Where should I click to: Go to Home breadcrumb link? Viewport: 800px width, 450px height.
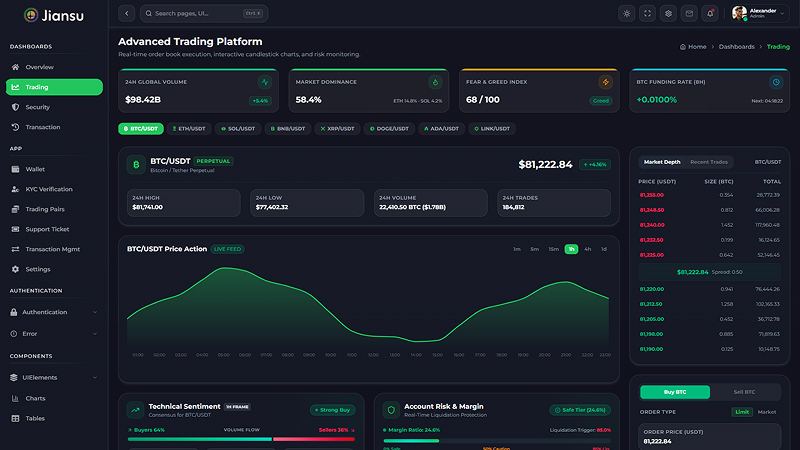[x=693, y=46]
